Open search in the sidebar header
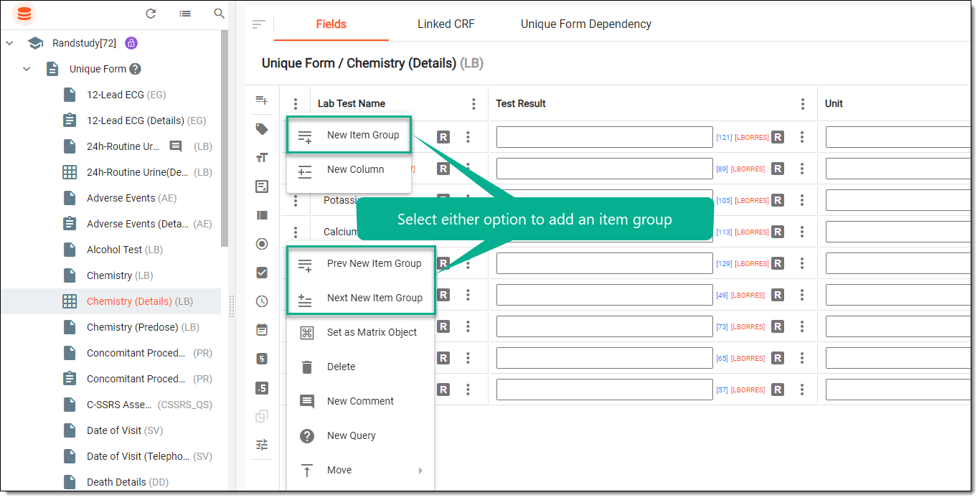Screen dimensions: 980x500 click(220, 14)
